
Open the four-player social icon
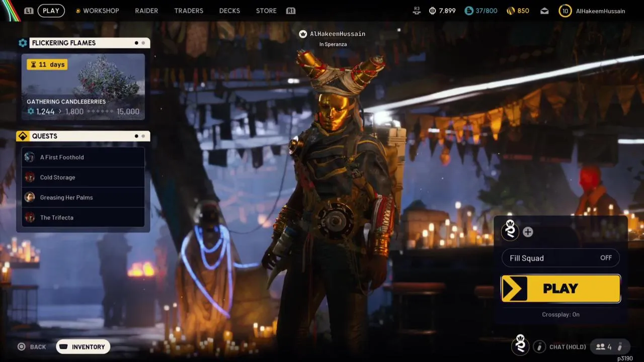(609, 346)
